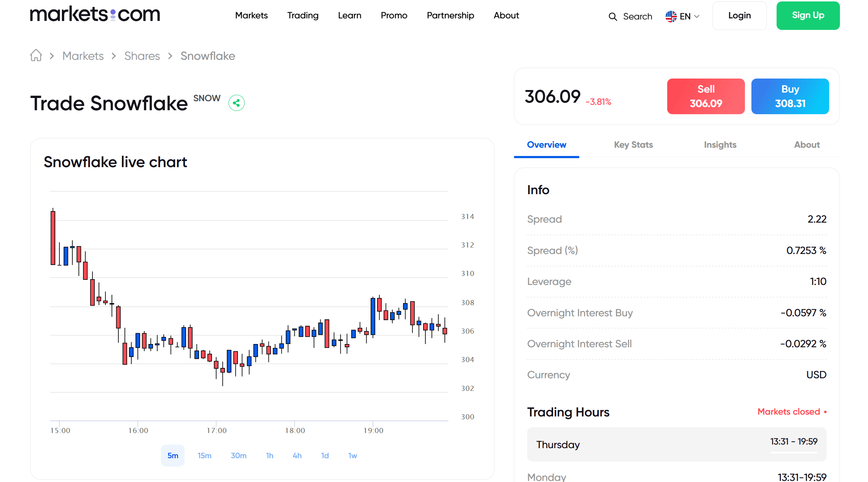Click the Monday trading hours 13:31-19:59

pyautogui.click(x=802, y=477)
